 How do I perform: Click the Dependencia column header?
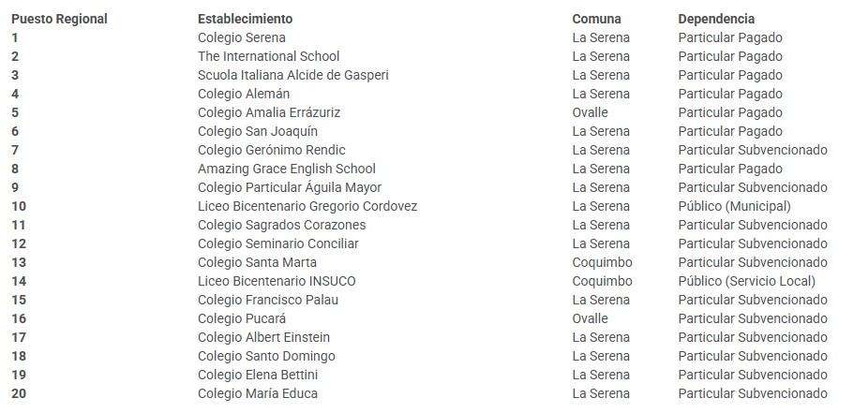[716, 19]
